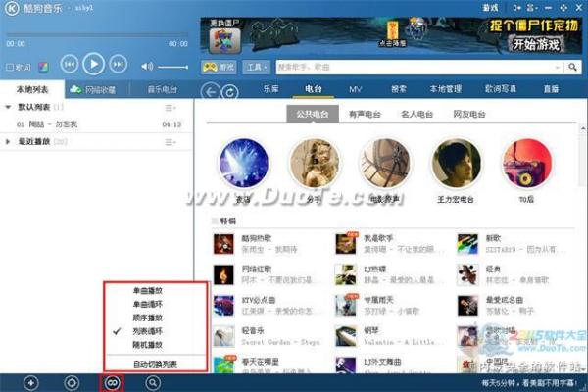Go back with the left arrow button
This screenshot has width=588, height=392.
click(x=211, y=92)
